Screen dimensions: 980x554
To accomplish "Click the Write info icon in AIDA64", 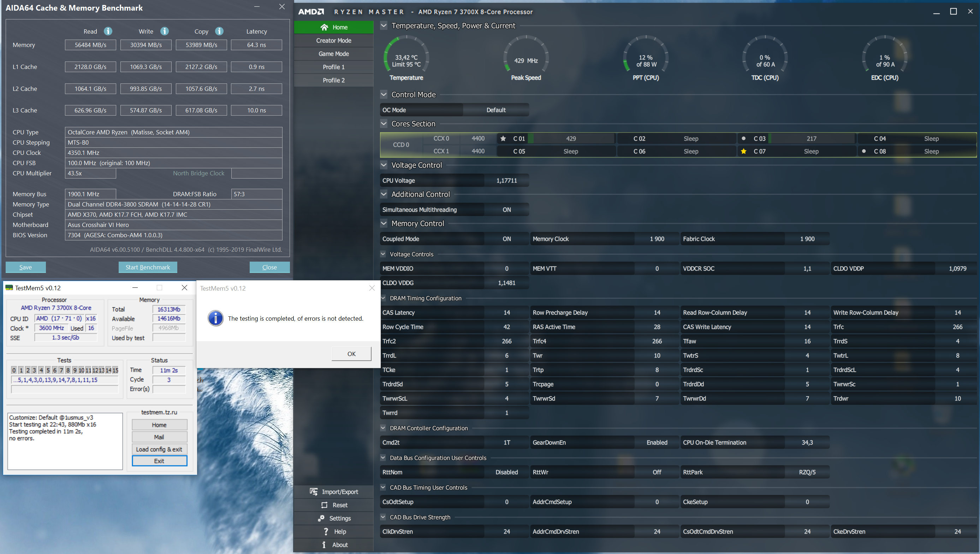I will click(164, 31).
